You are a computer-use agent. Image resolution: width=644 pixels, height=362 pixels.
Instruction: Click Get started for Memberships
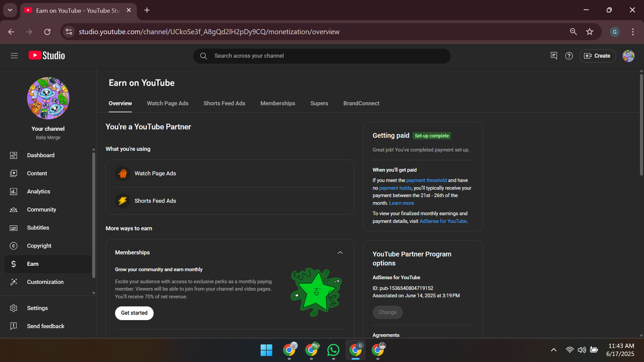(134, 313)
